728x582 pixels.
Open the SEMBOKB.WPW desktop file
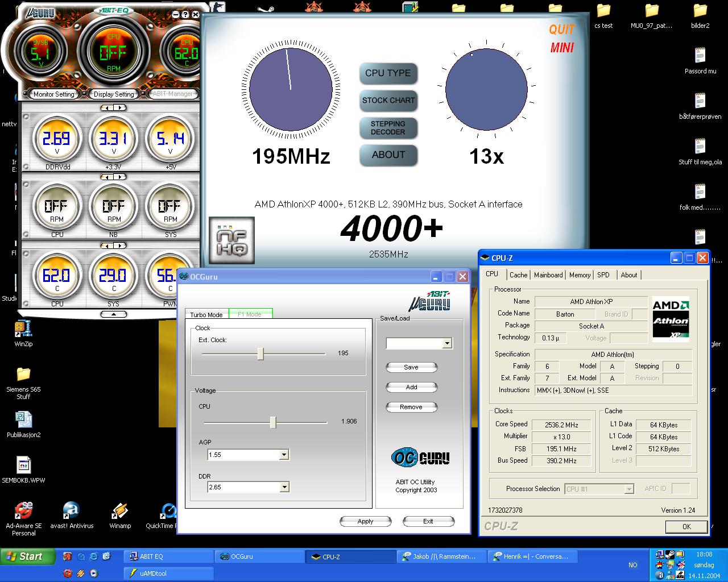point(23,469)
